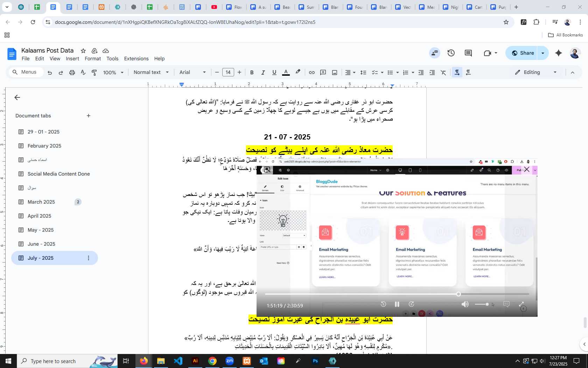Click the decrease indent icon

(421, 73)
